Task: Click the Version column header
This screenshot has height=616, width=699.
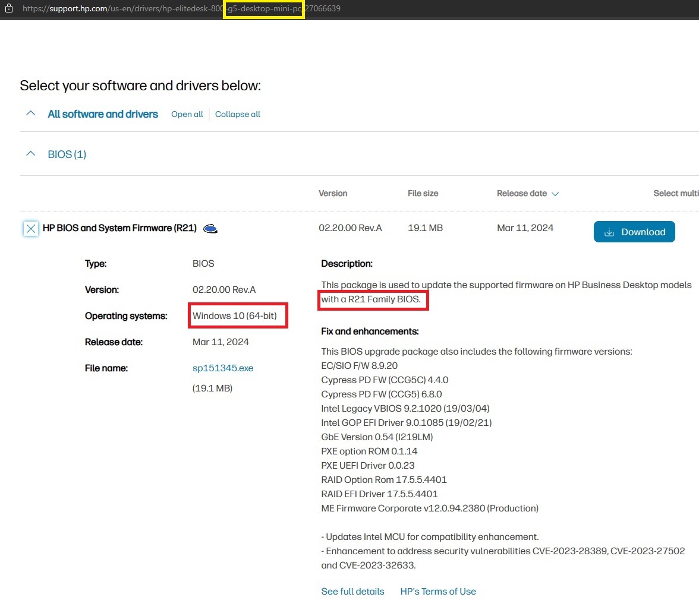Action: point(333,193)
